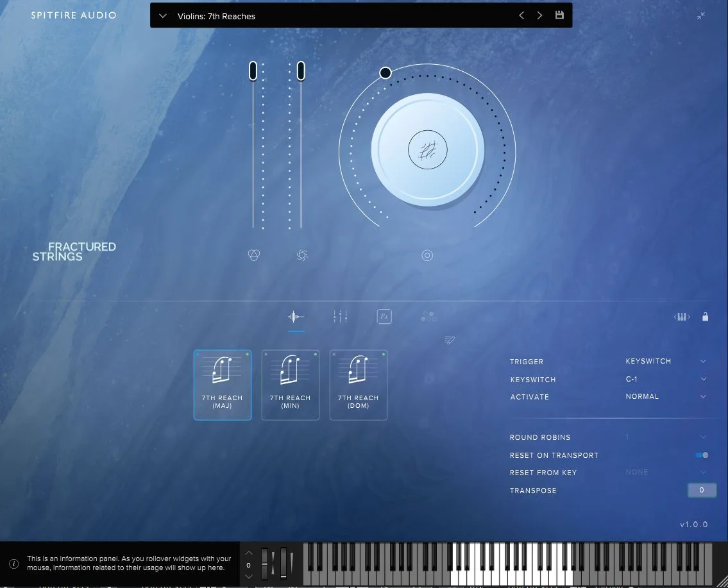
Task: Open the Keyswitch C-1 dropdown
Action: click(666, 379)
